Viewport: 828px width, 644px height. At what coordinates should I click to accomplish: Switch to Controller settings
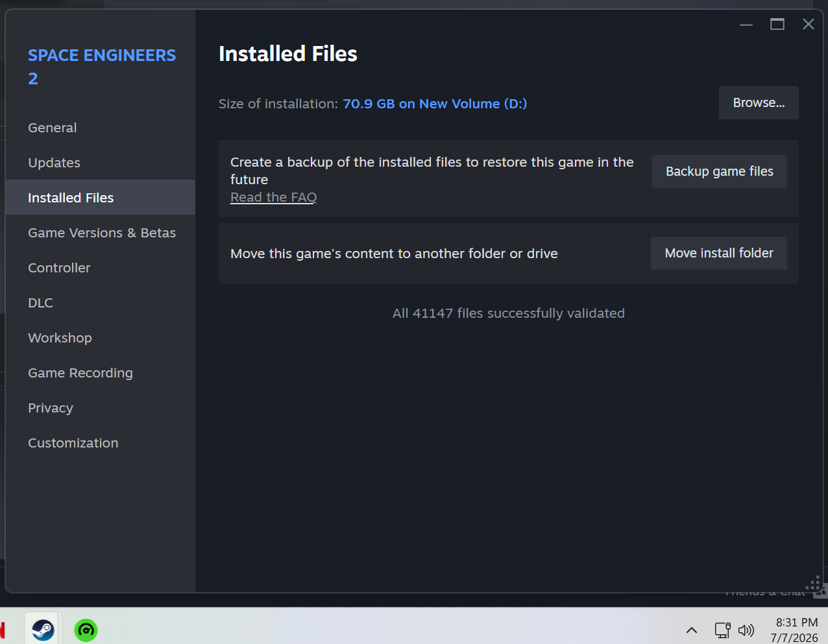101,268
